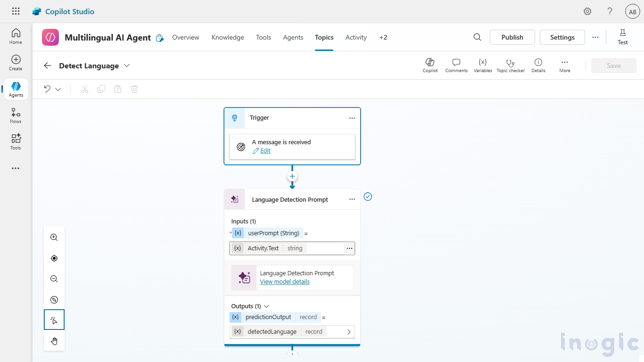Open the Comments pane
The image size is (644, 362).
tap(456, 65)
